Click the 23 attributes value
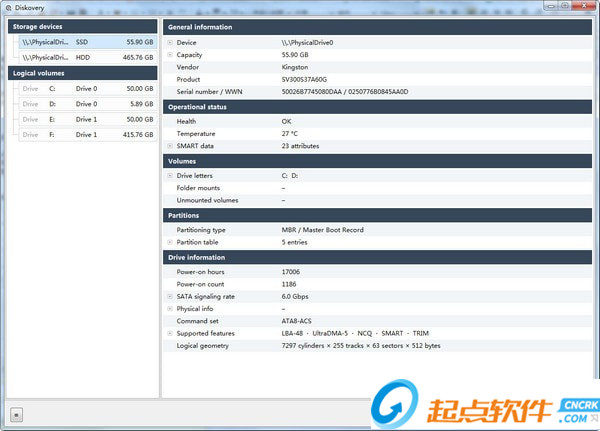The height and width of the screenshot is (431, 600). (300, 146)
